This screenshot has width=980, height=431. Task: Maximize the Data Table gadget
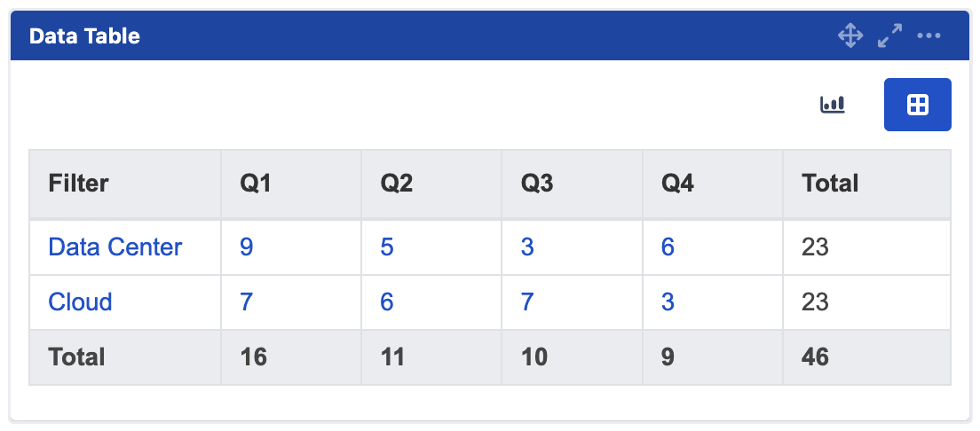pyautogui.click(x=889, y=36)
